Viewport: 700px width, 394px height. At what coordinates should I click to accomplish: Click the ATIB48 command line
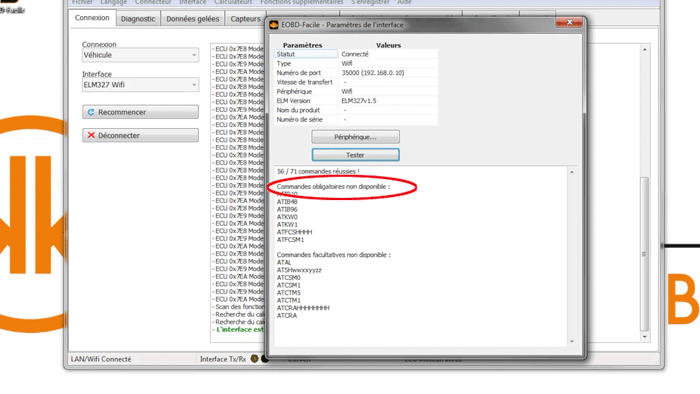point(287,202)
